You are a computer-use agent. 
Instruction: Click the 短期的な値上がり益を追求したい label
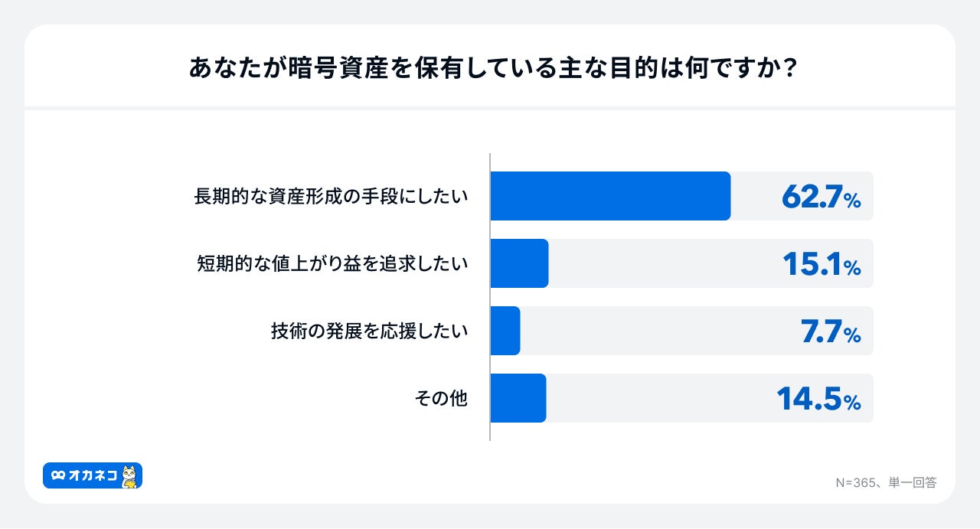click(x=331, y=264)
